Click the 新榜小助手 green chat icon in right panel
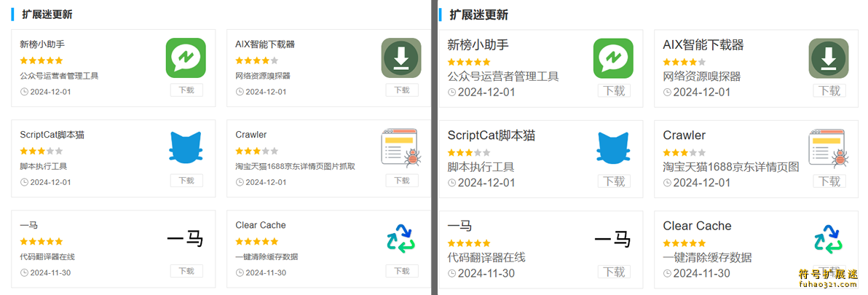This screenshot has width=868, height=295. (613, 58)
